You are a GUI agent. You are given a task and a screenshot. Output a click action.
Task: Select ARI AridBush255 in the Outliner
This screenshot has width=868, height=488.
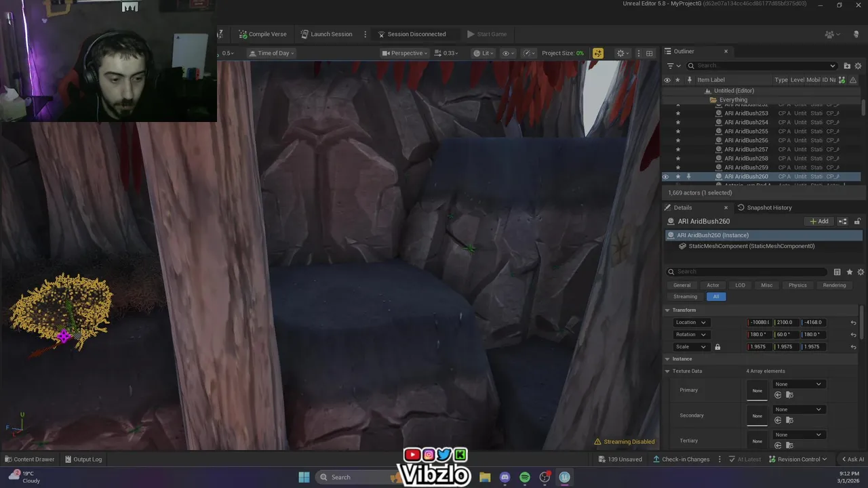(x=746, y=131)
